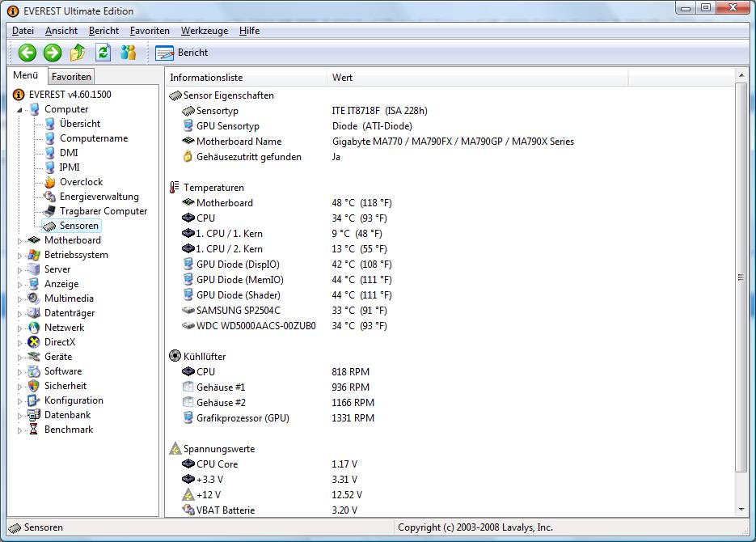
Task: Open the Hilfe menu
Action: (249, 31)
